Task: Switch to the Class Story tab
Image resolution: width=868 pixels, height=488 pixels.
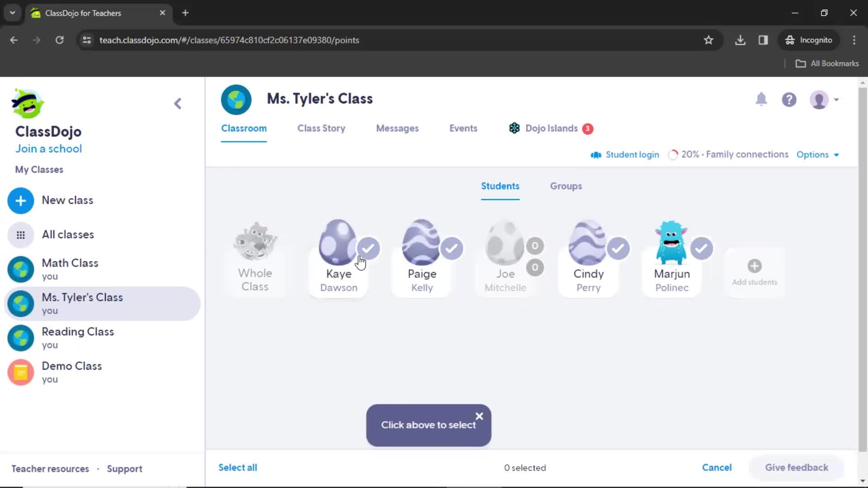Action: click(321, 128)
